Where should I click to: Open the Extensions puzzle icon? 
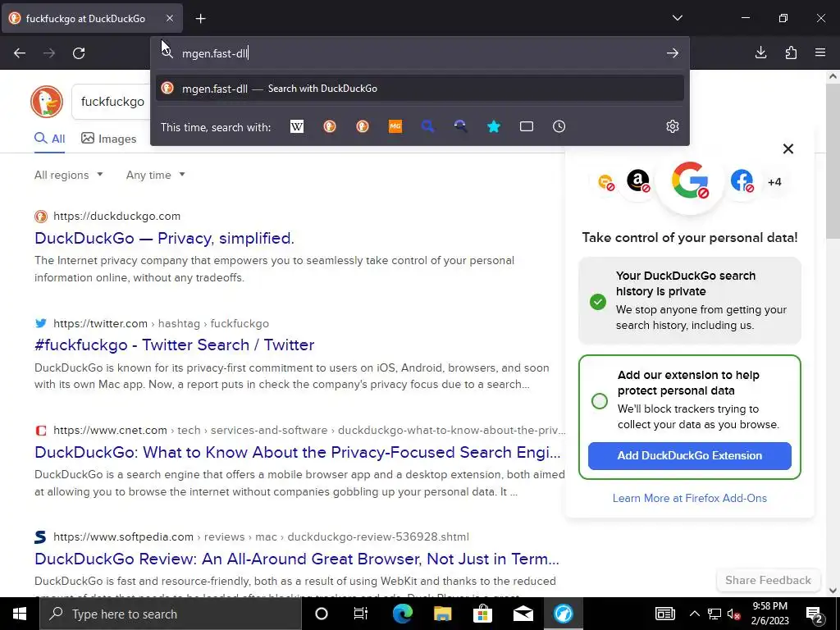(791, 52)
